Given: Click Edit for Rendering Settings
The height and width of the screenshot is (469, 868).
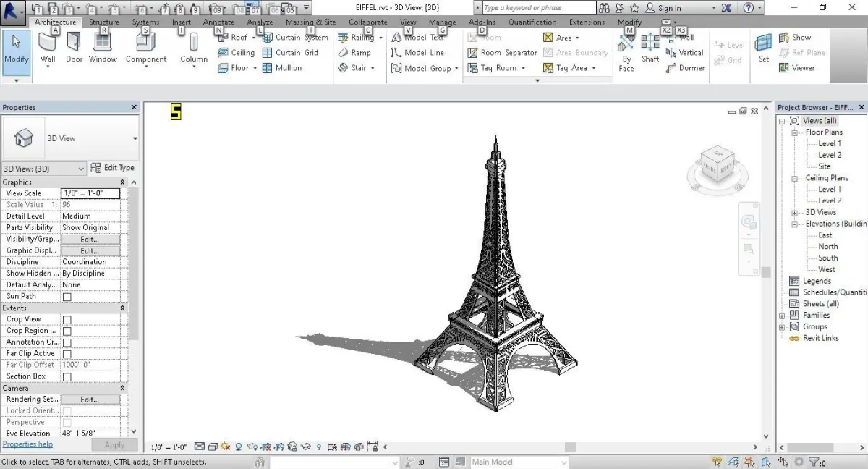Looking at the screenshot, I should (x=90, y=400).
